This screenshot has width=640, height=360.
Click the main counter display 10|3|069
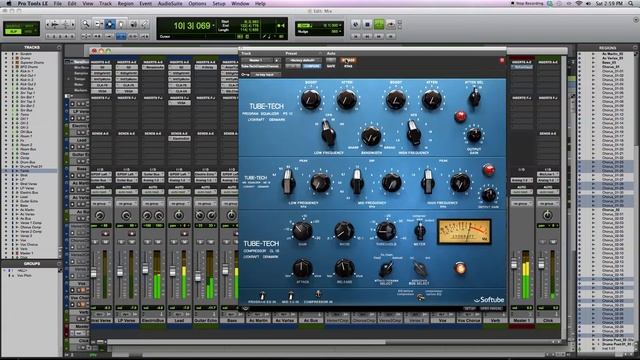point(191,26)
